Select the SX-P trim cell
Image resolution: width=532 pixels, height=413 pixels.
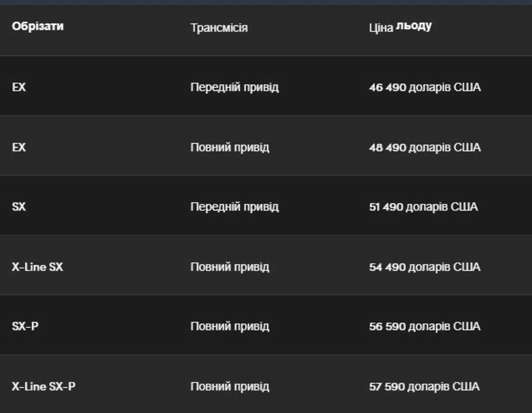pos(25,327)
